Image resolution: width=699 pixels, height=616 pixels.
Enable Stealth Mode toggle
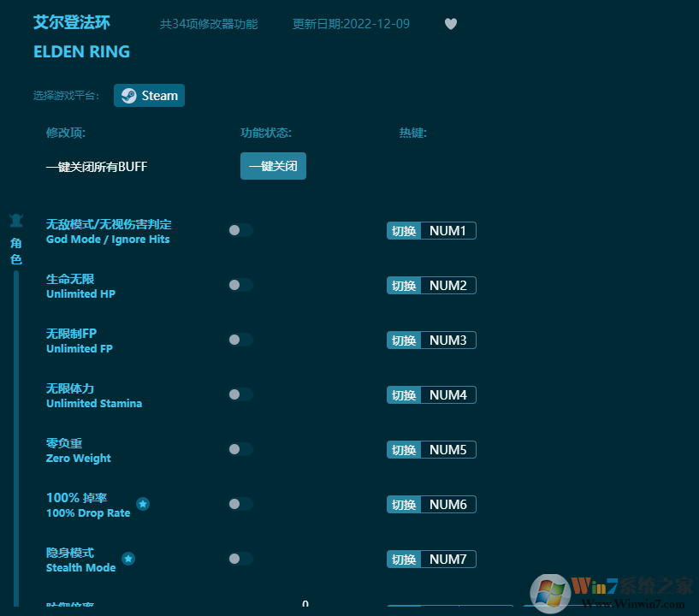[x=240, y=559]
